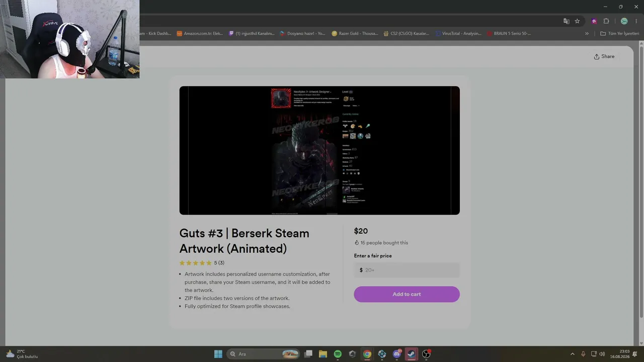The height and width of the screenshot is (362, 644).
Task: Click the "ZIP file includes two versions" line
Action: coord(237,298)
